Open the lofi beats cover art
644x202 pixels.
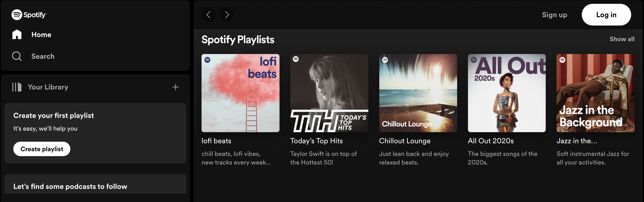[x=240, y=93]
